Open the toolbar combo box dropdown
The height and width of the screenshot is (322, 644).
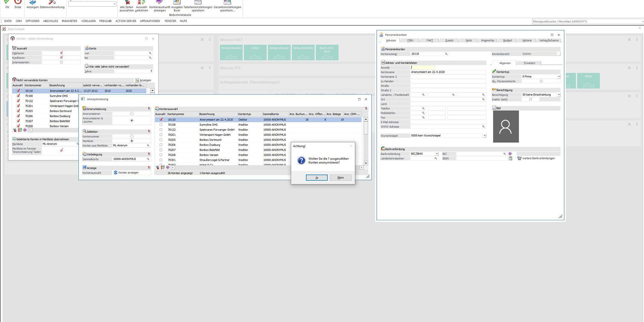click(x=114, y=4)
